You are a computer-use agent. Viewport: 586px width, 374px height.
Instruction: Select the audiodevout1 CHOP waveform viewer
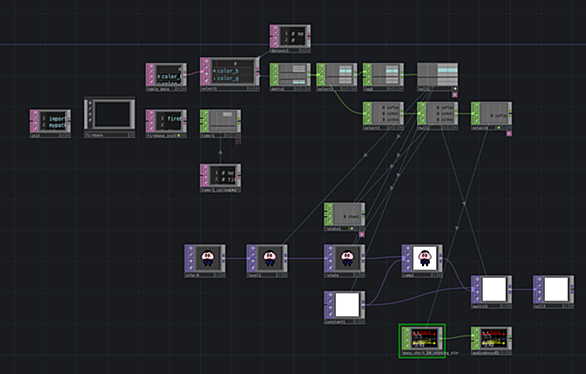tap(494, 338)
